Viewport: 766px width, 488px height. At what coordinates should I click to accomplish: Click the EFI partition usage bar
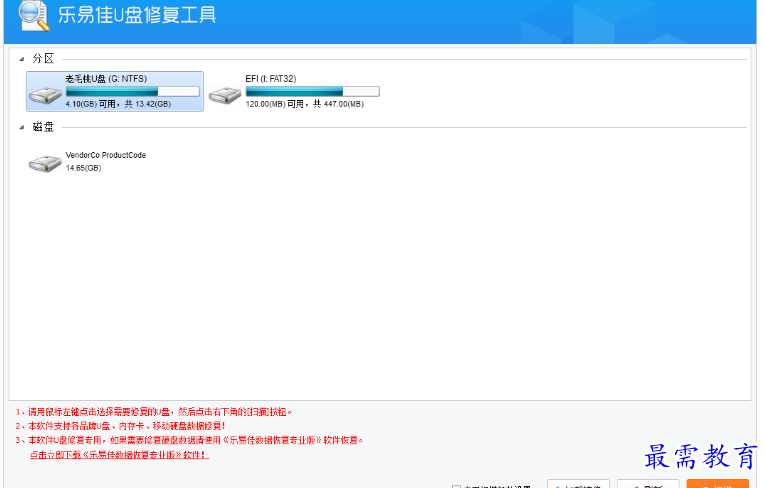click(x=312, y=91)
